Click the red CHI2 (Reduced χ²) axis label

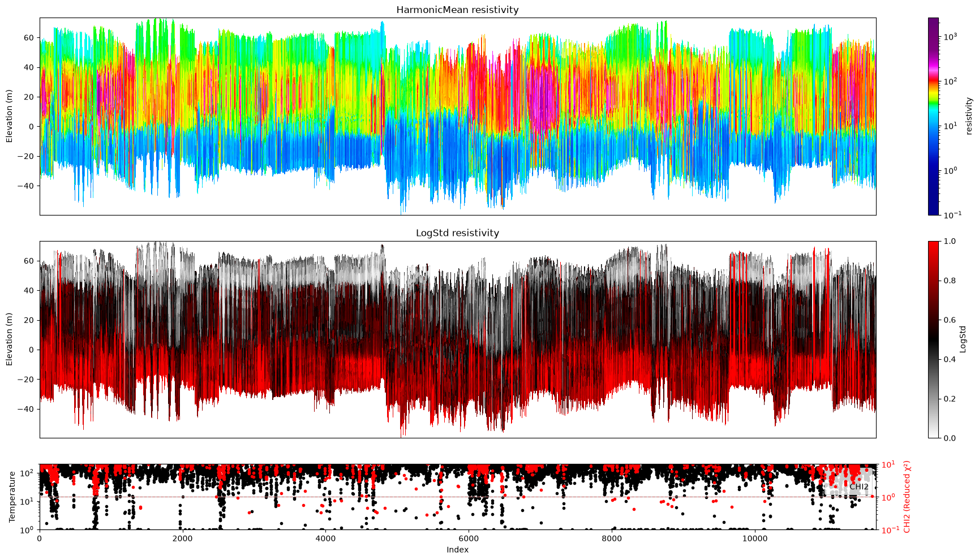pos(907,497)
